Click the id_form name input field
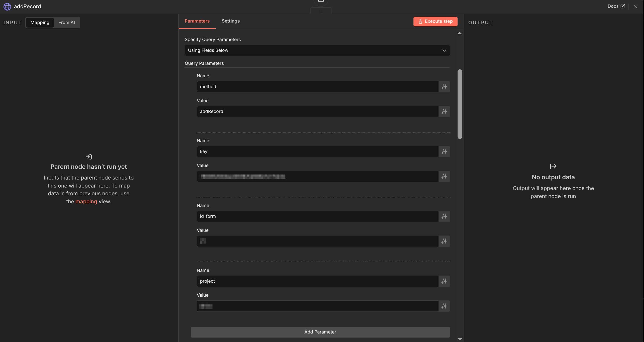 pos(317,216)
